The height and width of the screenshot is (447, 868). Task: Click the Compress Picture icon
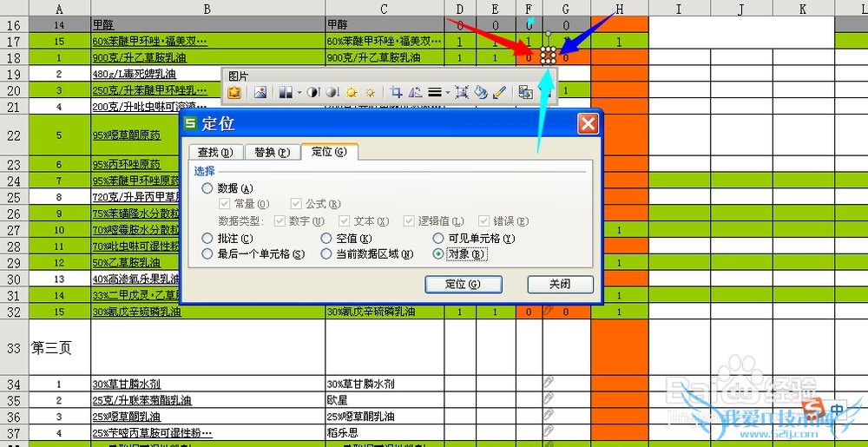[462, 92]
